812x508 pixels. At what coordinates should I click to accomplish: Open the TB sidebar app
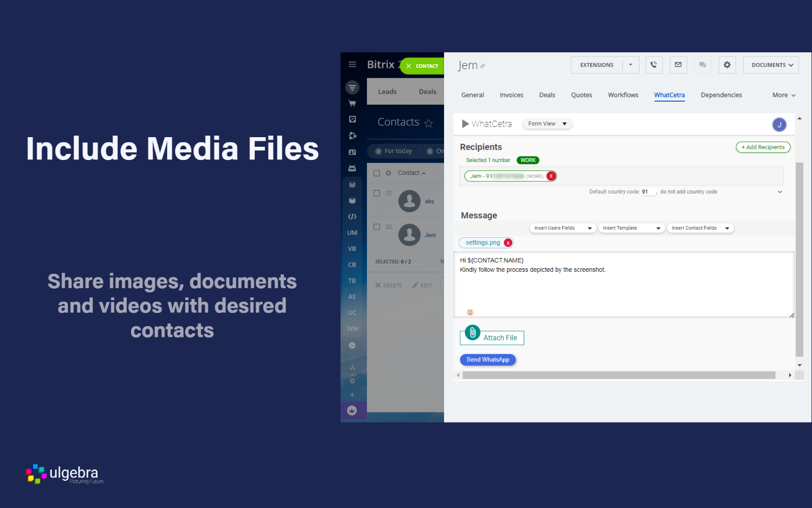352,281
